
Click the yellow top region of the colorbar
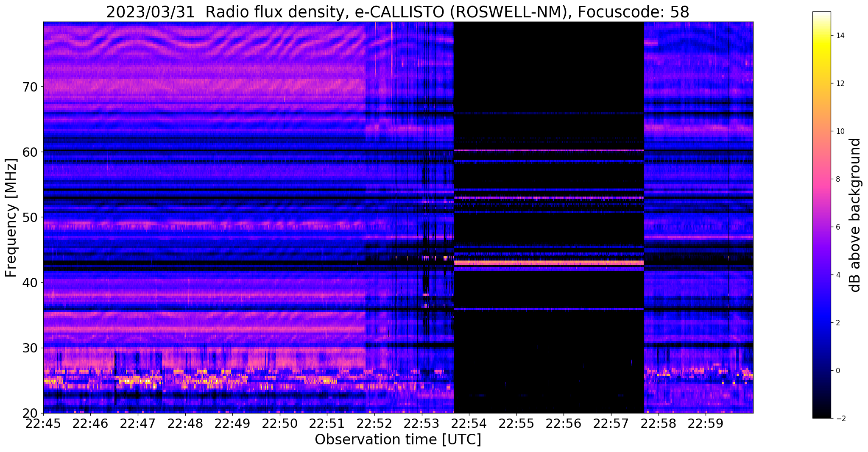(821, 44)
